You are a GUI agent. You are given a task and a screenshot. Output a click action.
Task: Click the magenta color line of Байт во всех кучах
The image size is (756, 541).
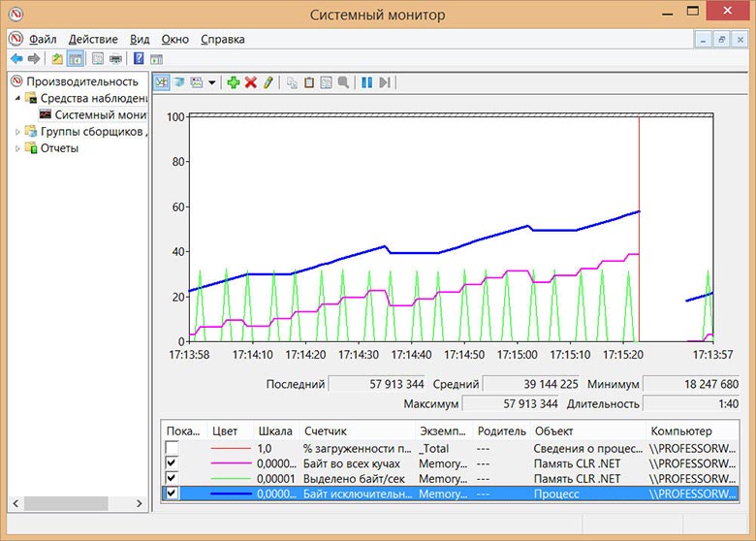coord(231,463)
